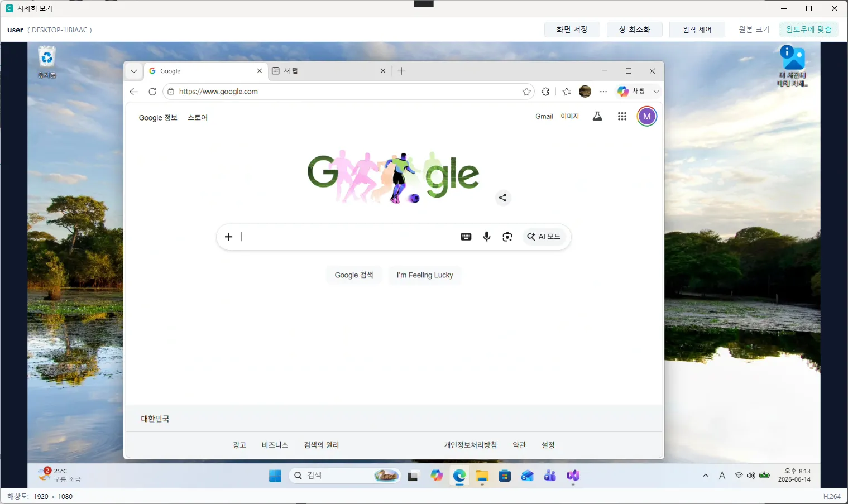The height and width of the screenshot is (504, 848).
Task: Open Visual Studio from the taskbar
Action: [573, 476]
